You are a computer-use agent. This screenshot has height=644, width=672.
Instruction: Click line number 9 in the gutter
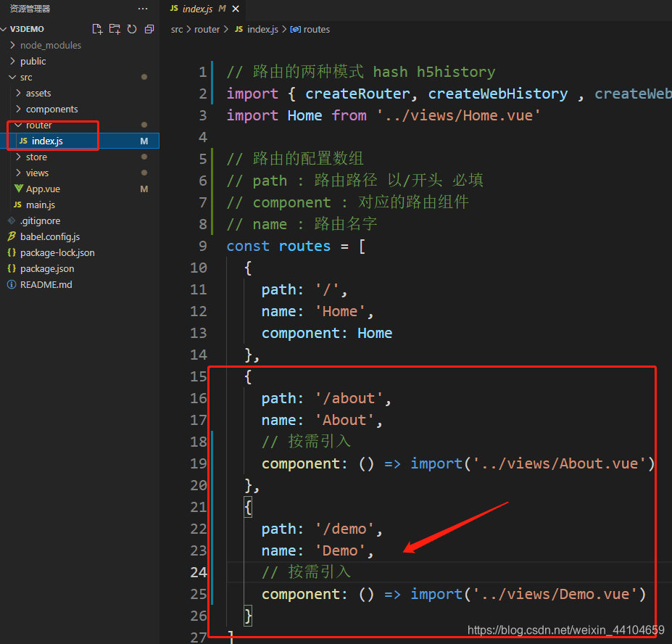click(x=203, y=246)
